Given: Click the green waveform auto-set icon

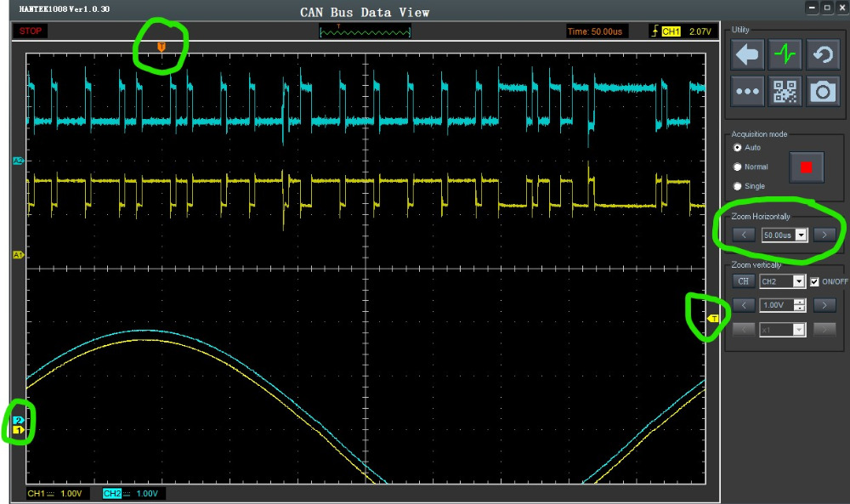Looking at the screenshot, I should (785, 55).
